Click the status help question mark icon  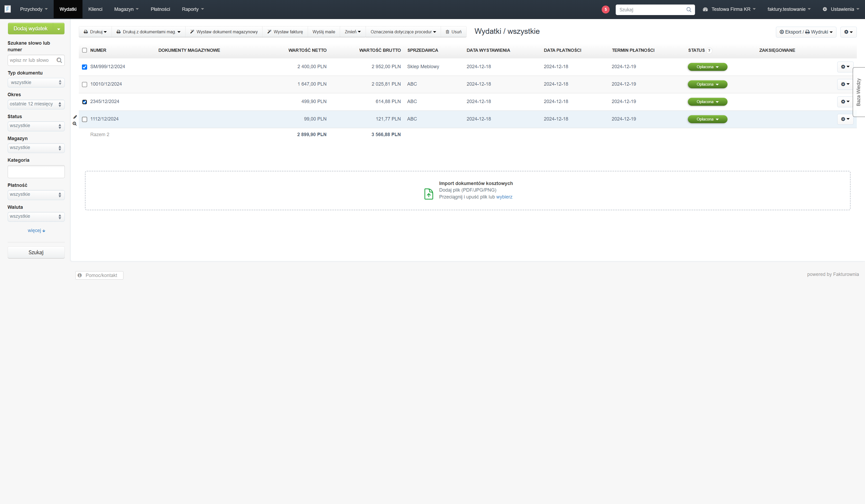(709, 51)
